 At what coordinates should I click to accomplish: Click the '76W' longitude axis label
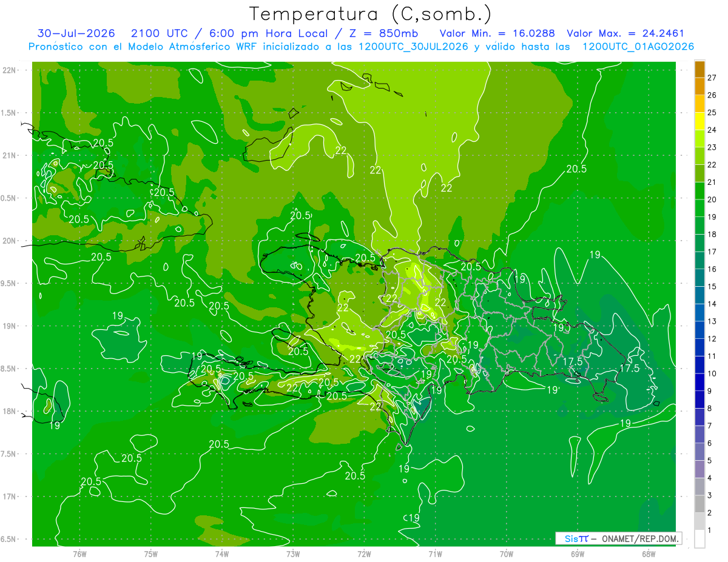tap(79, 554)
